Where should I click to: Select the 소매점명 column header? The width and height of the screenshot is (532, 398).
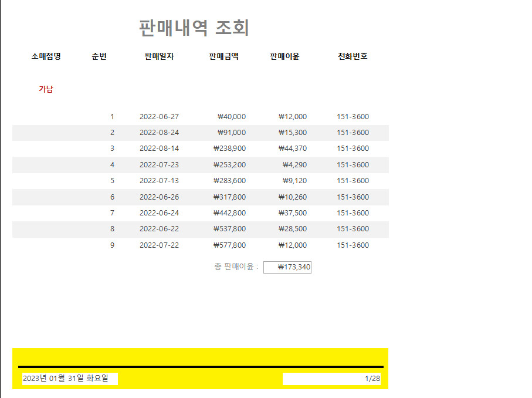pos(46,56)
